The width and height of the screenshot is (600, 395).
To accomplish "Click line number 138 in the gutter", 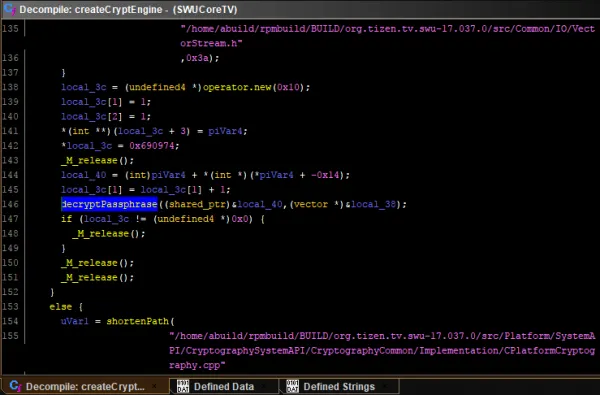I will (10, 87).
